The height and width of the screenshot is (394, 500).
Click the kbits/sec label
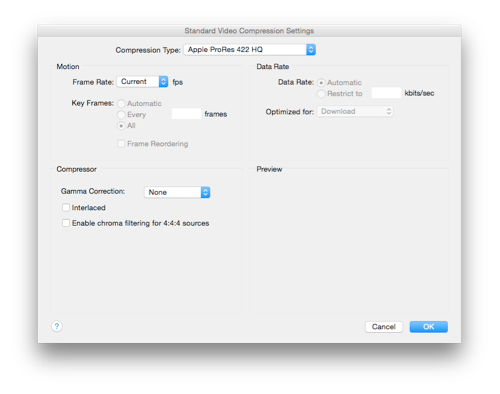[x=419, y=93]
